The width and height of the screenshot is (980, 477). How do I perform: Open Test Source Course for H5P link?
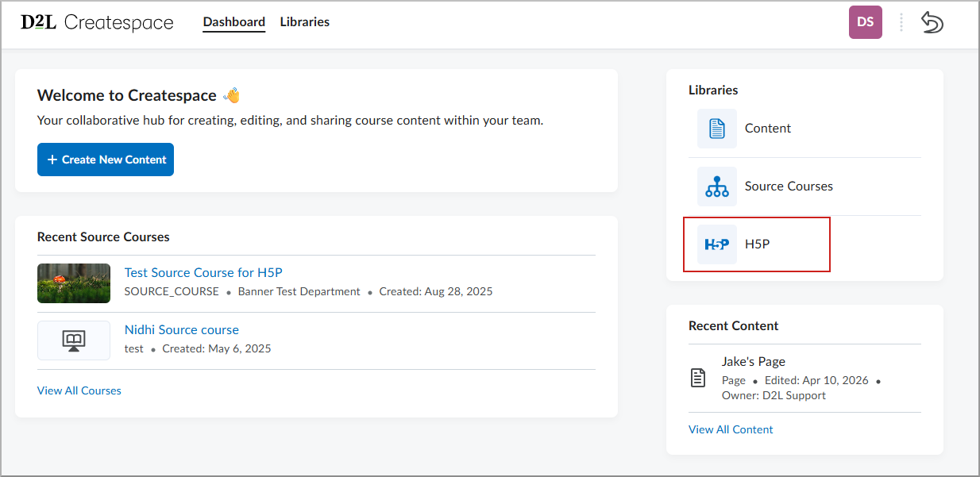[x=203, y=272]
